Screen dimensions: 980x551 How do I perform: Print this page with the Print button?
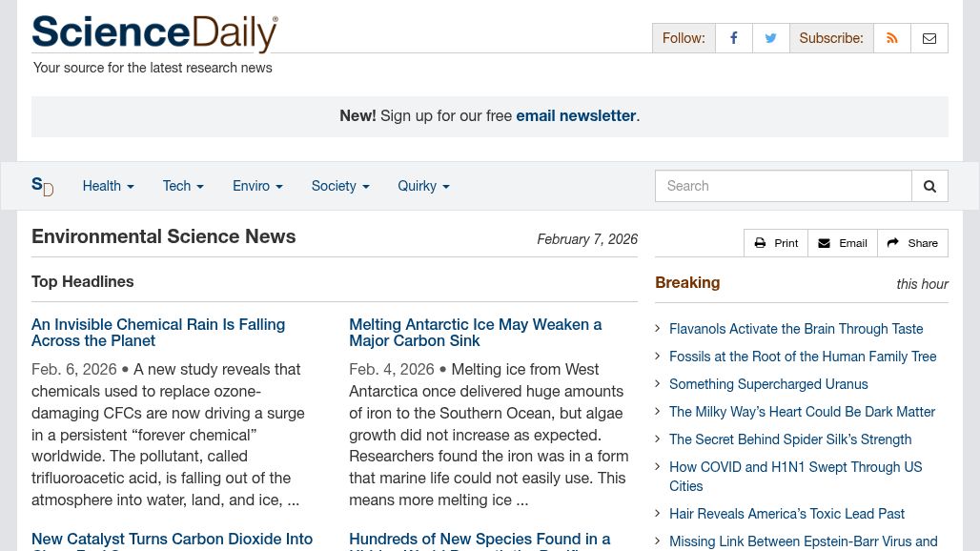pyautogui.click(x=776, y=243)
